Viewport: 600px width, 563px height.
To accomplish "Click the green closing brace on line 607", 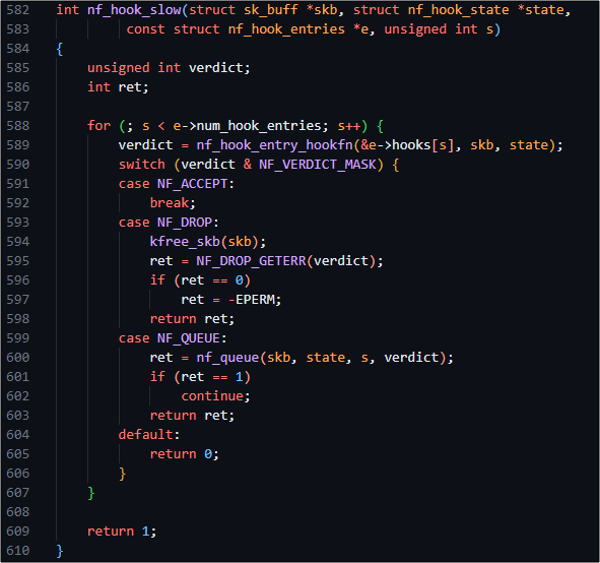I will pyautogui.click(x=91, y=493).
